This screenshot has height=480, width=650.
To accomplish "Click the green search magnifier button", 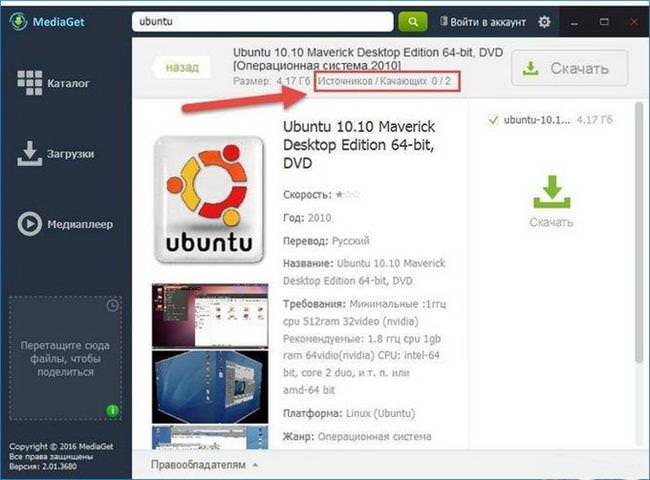I will pos(412,21).
